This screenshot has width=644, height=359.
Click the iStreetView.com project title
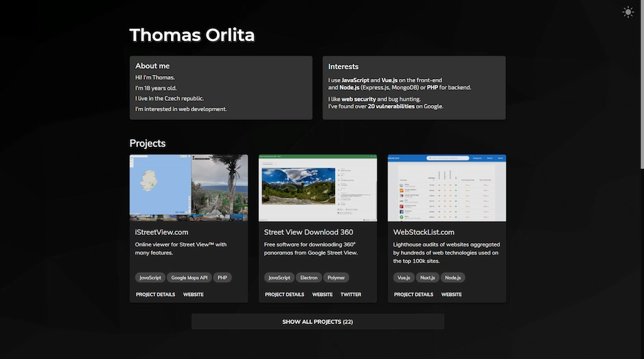point(161,232)
